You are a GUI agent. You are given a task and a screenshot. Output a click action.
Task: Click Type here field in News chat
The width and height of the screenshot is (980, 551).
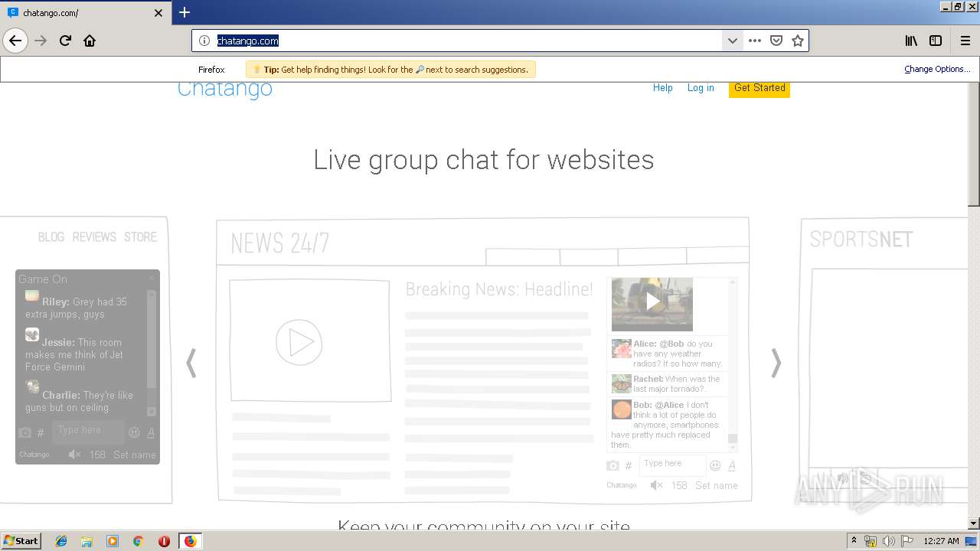672,465
